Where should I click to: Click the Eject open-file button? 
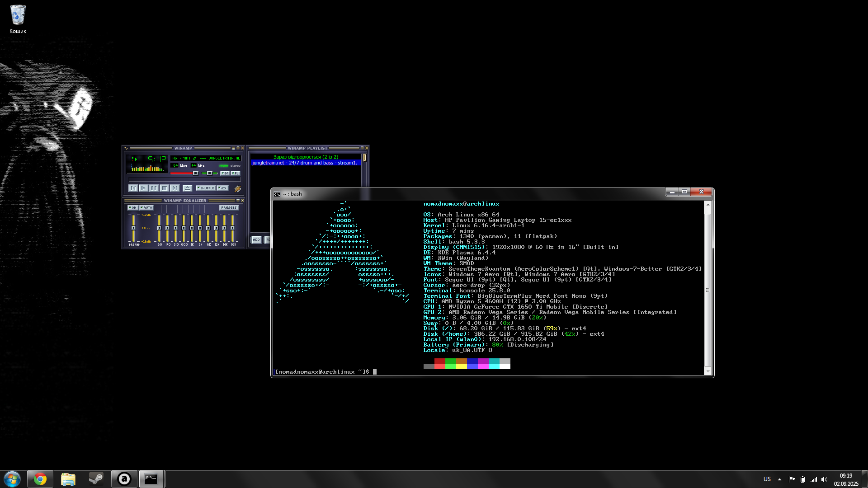187,188
